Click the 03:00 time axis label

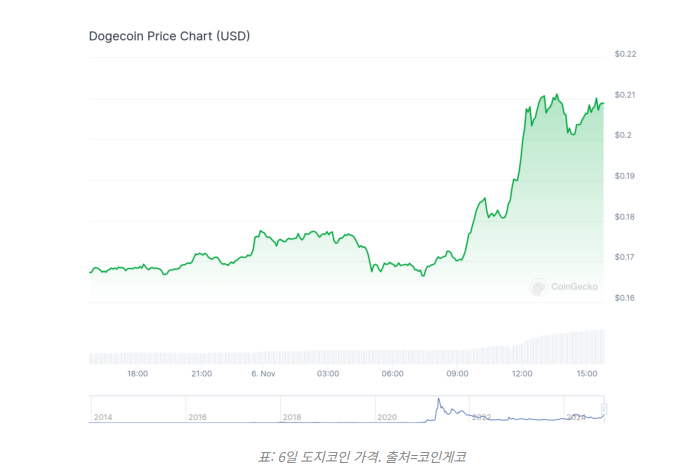(328, 374)
